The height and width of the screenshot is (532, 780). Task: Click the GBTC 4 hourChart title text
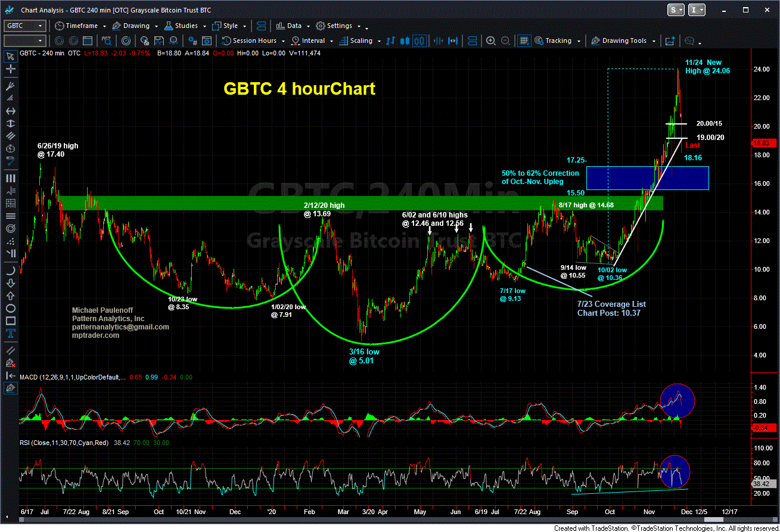tap(299, 89)
